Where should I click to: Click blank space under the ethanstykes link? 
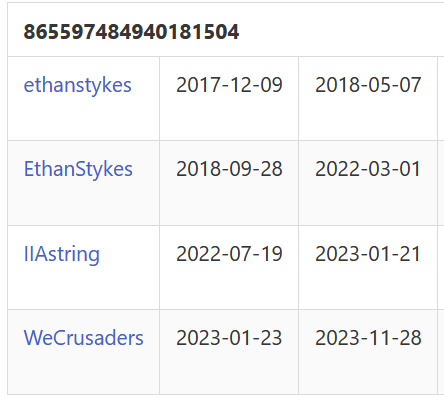click(x=83, y=118)
